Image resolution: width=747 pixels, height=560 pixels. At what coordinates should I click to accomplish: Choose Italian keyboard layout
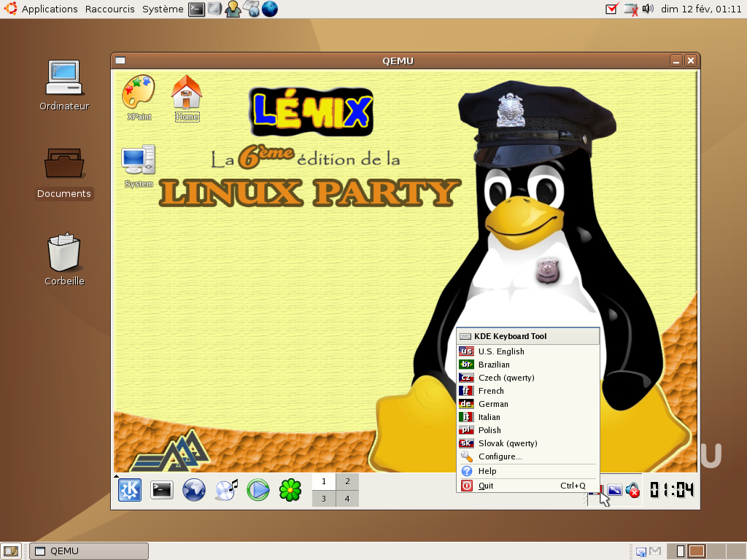click(527, 417)
